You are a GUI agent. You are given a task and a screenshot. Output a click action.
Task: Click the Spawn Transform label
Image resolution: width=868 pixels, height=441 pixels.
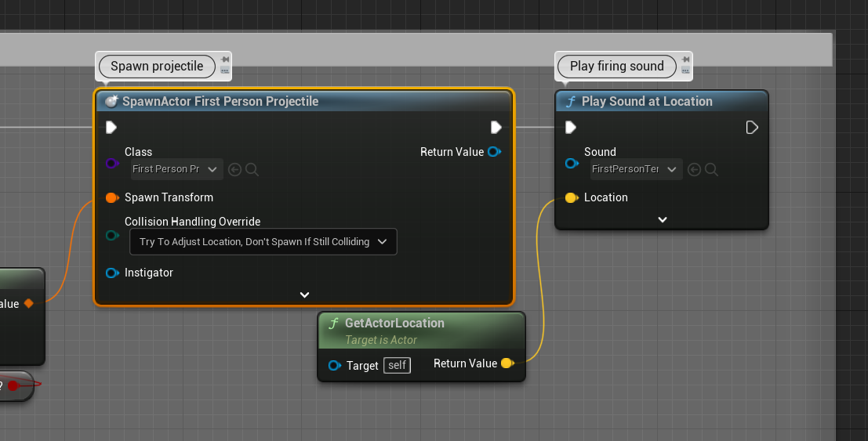(x=169, y=197)
